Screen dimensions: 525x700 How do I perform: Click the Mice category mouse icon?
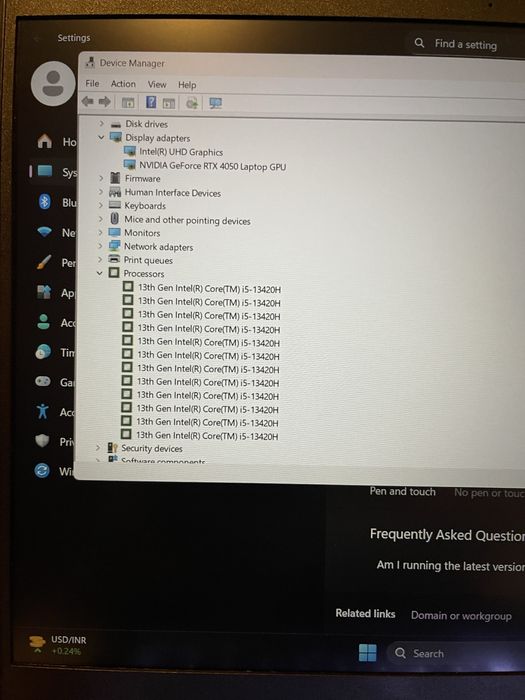click(x=115, y=218)
